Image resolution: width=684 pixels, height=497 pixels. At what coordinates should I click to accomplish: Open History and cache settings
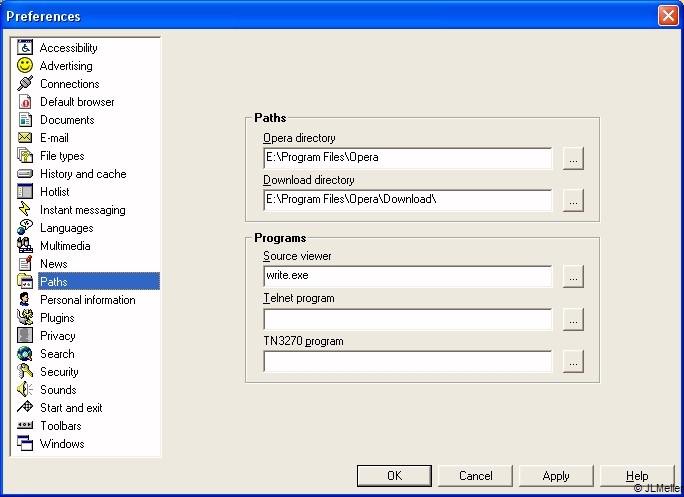pos(83,174)
